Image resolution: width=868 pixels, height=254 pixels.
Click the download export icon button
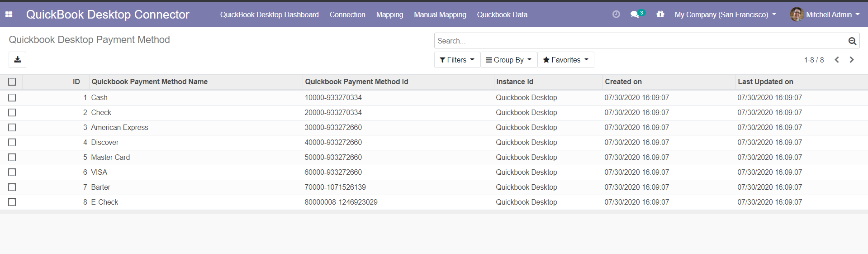18,60
